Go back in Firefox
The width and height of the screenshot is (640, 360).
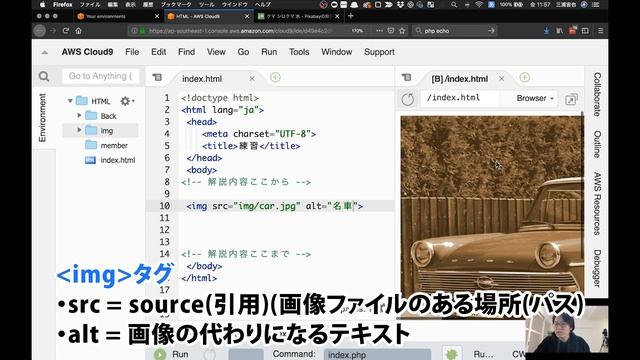[40, 31]
